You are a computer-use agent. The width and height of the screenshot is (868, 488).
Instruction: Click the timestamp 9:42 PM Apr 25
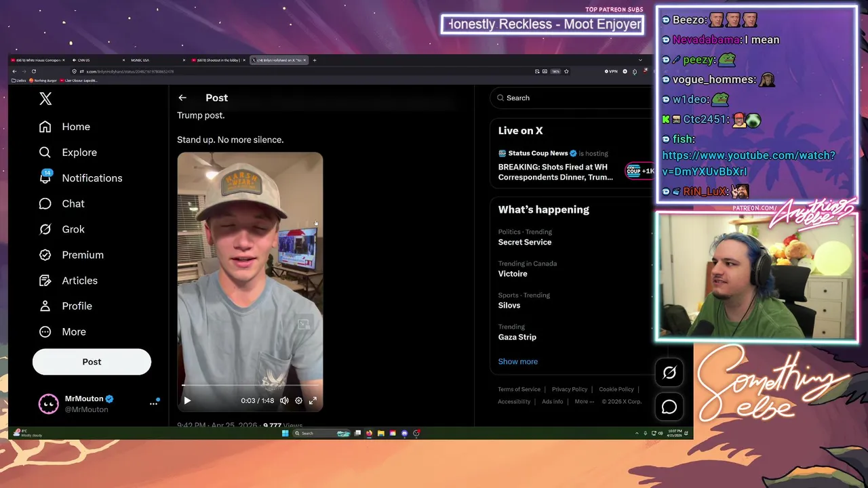[218, 426]
